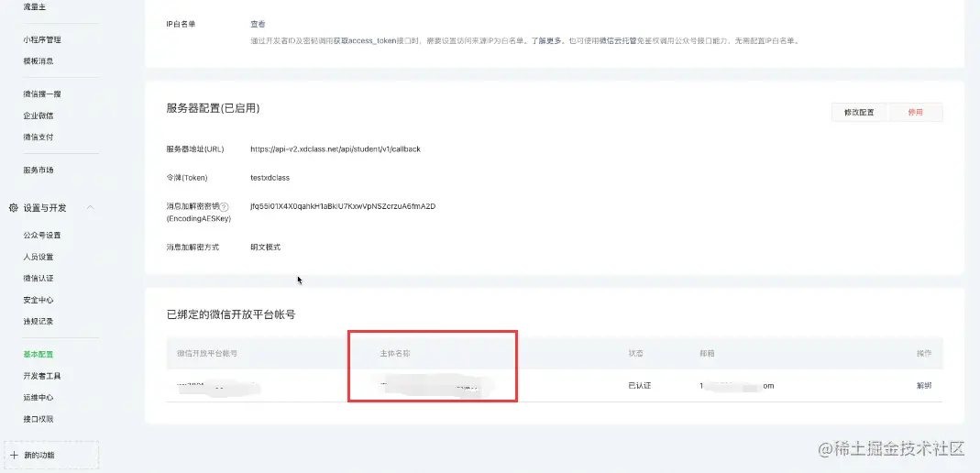Click 解绑 in the bound account row
This screenshot has height=473, width=980.
pos(924,386)
